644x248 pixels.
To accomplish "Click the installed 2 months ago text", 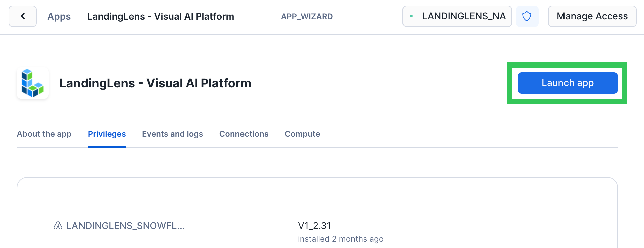I will point(341,239).
